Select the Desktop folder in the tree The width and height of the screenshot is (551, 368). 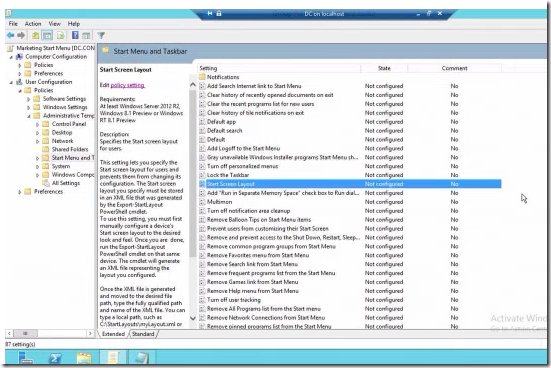coord(62,133)
